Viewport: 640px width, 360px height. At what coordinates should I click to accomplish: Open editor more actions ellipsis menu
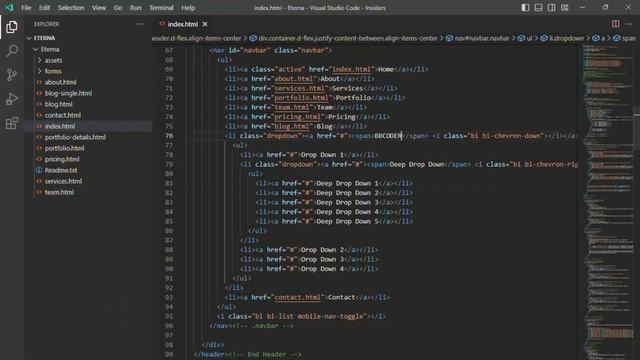[x=629, y=24]
